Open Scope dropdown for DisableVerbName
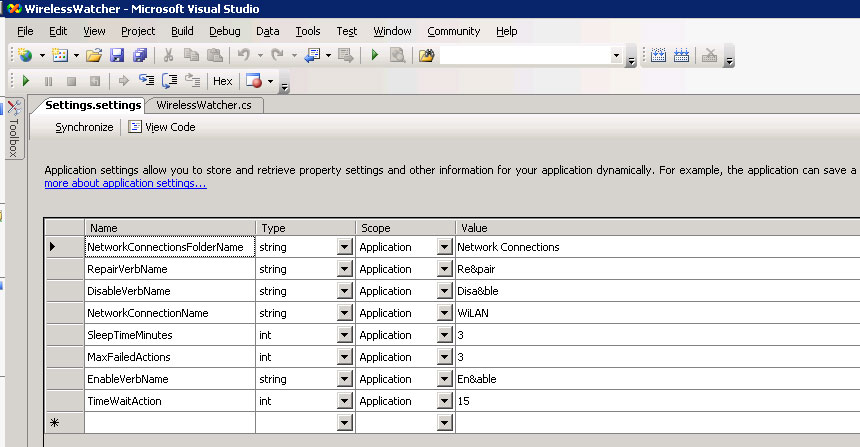This screenshot has height=447, width=860. pyautogui.click(x=444, y=291)
